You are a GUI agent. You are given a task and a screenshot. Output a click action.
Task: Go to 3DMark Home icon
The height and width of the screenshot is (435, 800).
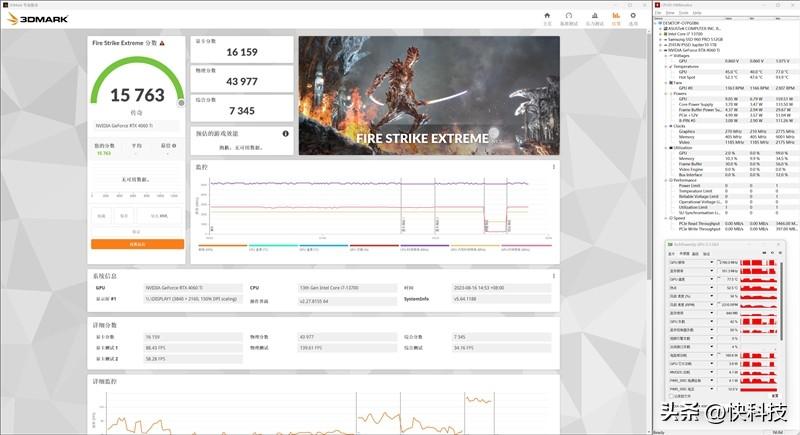click(x=547, y=16)
